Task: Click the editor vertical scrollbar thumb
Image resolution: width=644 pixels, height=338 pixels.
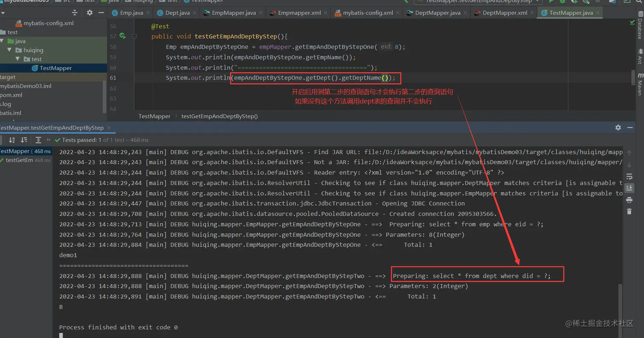Action: (x=633, y=77)
